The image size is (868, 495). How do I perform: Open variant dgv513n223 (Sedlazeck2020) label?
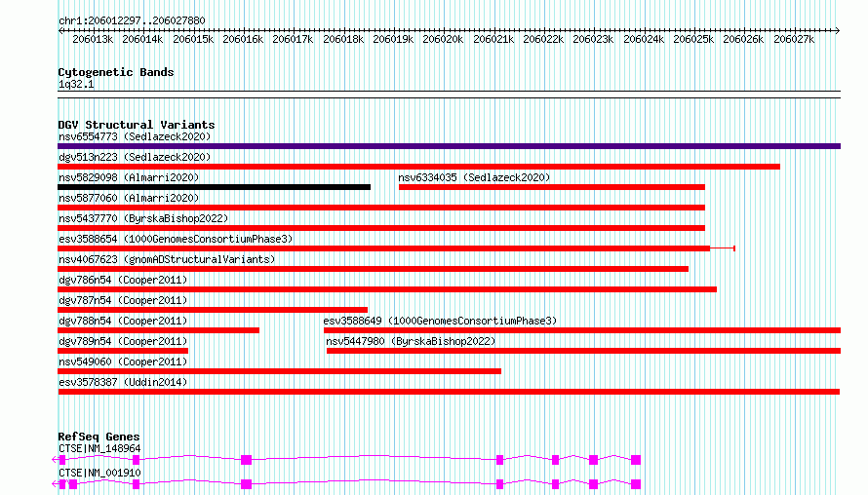click(x=135, y=157)
